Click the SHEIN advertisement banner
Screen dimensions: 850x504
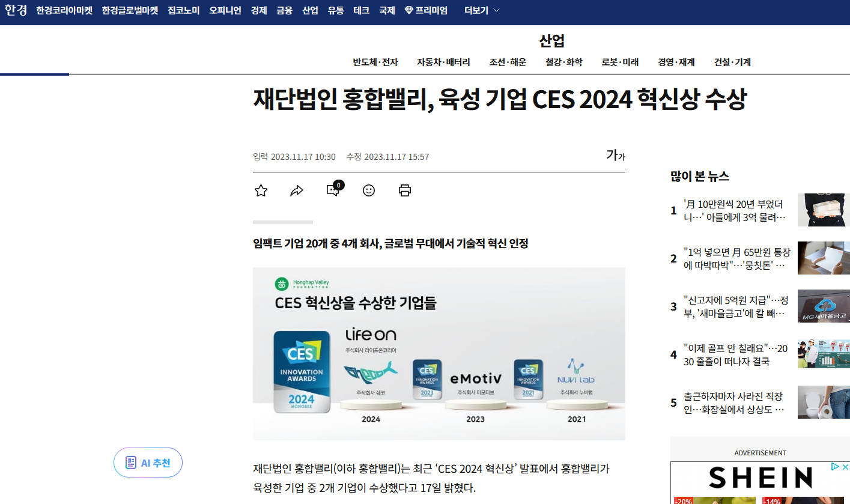[760, 482]
